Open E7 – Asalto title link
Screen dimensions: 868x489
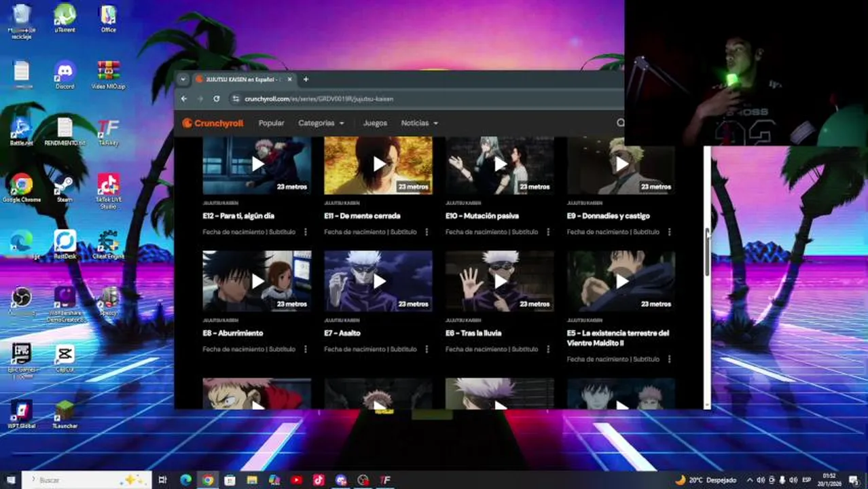click(x=342, y=333)
